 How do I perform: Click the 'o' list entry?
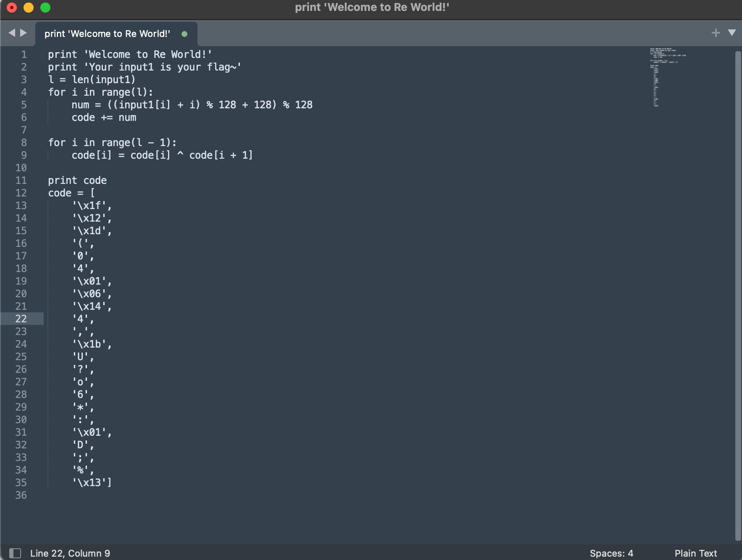coord(83,382)
